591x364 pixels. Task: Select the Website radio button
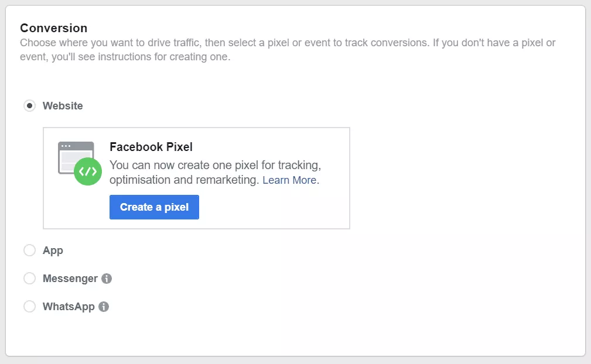click(x=29, y=106)
